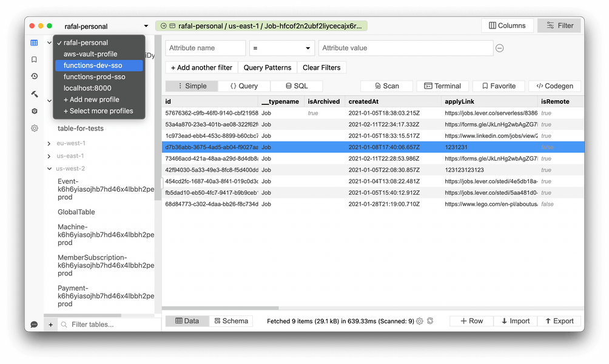Select the functions-dev-sso profile
Image resolution: width=609 pixels, height=364 pixels.
pos(92,65)
